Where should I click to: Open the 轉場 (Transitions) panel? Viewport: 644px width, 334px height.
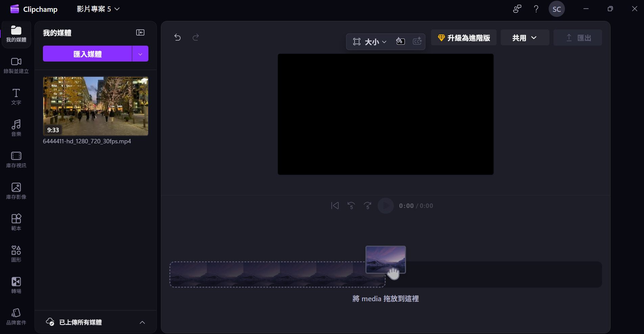(x=16, y=285)
